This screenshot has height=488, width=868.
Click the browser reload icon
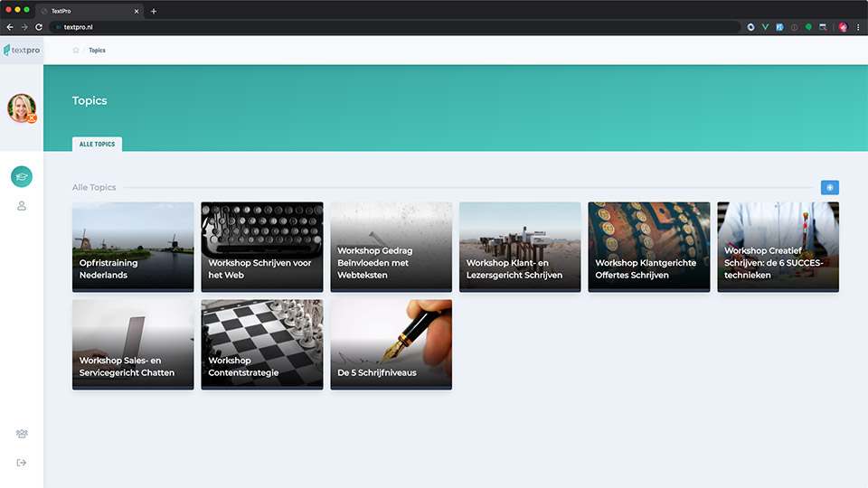coord(39,27)
